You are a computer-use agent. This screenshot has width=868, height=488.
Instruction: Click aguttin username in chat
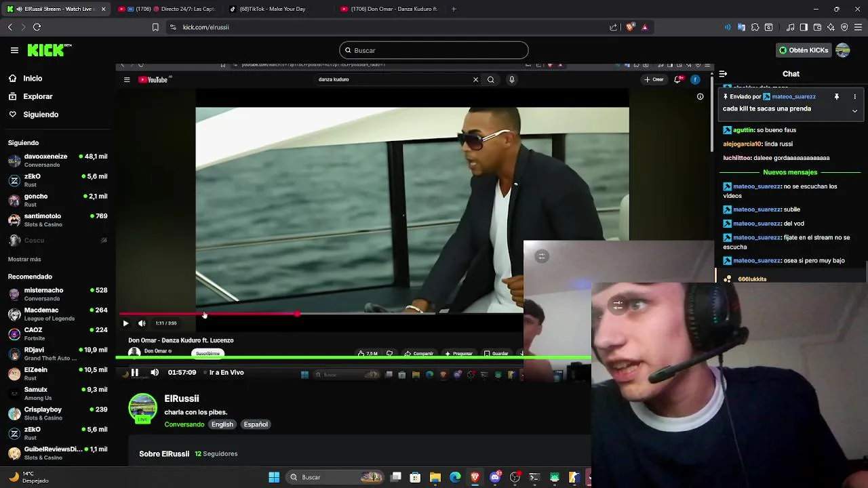point(744,129)
